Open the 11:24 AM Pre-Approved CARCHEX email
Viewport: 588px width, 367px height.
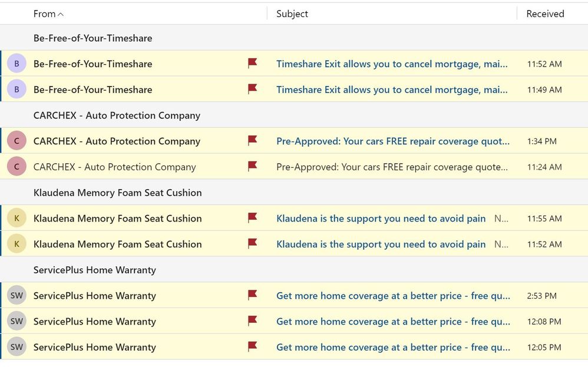click(x=392, y=167)
